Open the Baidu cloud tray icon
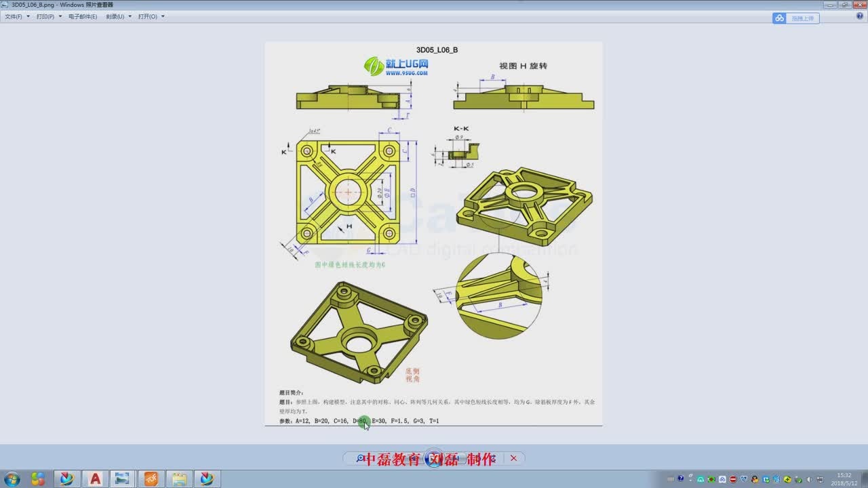868x488 pixels. [x=722, y=479]
